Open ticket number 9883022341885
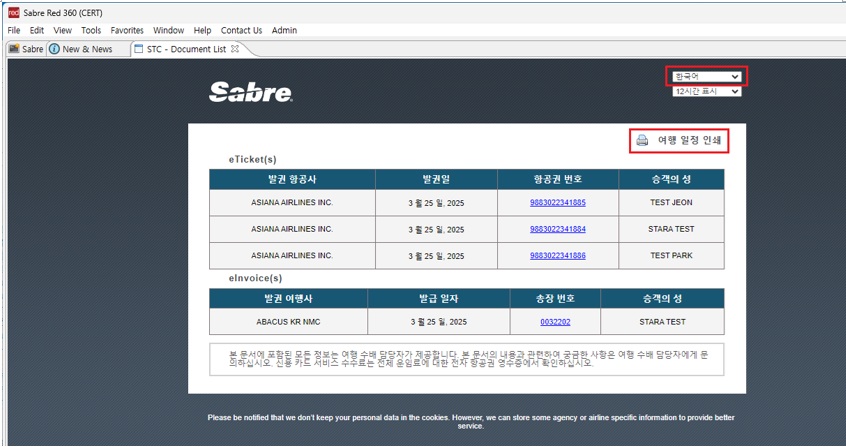Image resolution: width=846 pixels, height=447 pixels. [557, 202]
